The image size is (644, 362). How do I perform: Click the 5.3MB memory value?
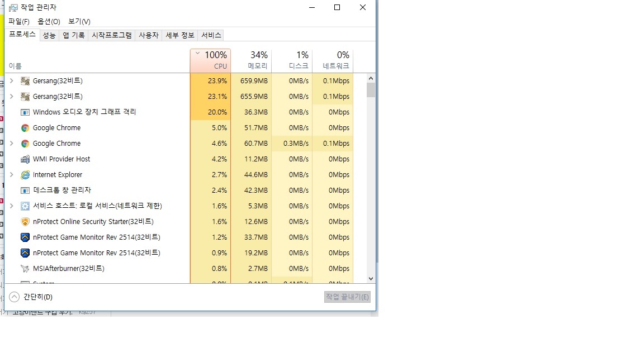[x=258, y=206]
